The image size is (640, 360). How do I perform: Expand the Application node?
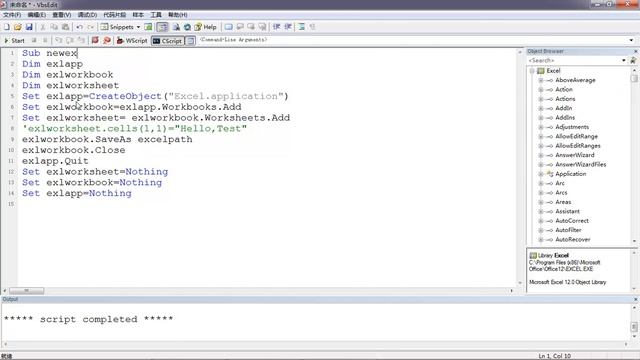point(540,174)
